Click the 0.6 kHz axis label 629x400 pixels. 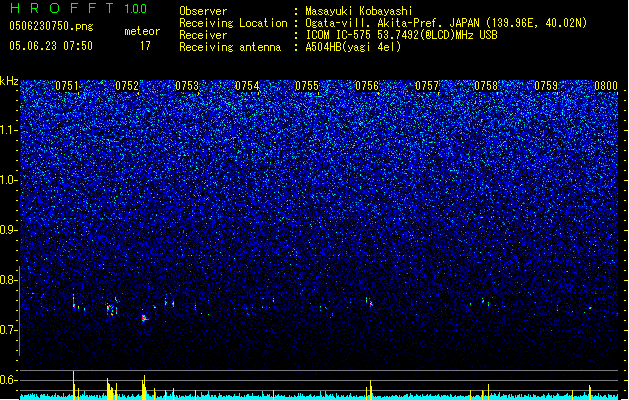[x=8, y=380]
